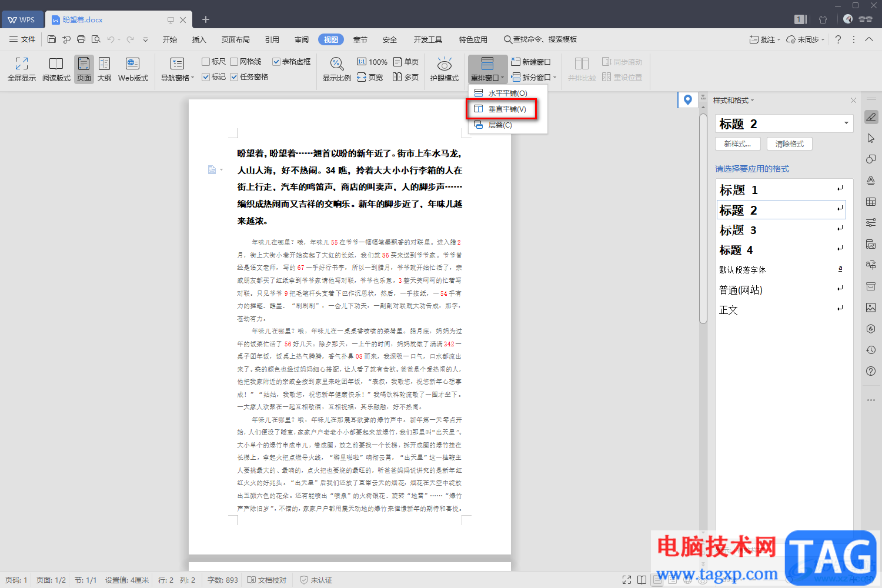
Task: Click the vertical scrollbar of the document
Action: [703, 218]
